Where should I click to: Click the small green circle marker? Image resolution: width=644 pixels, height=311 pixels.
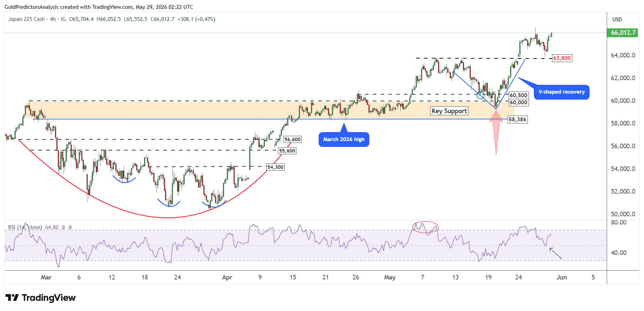pos(480,95)
